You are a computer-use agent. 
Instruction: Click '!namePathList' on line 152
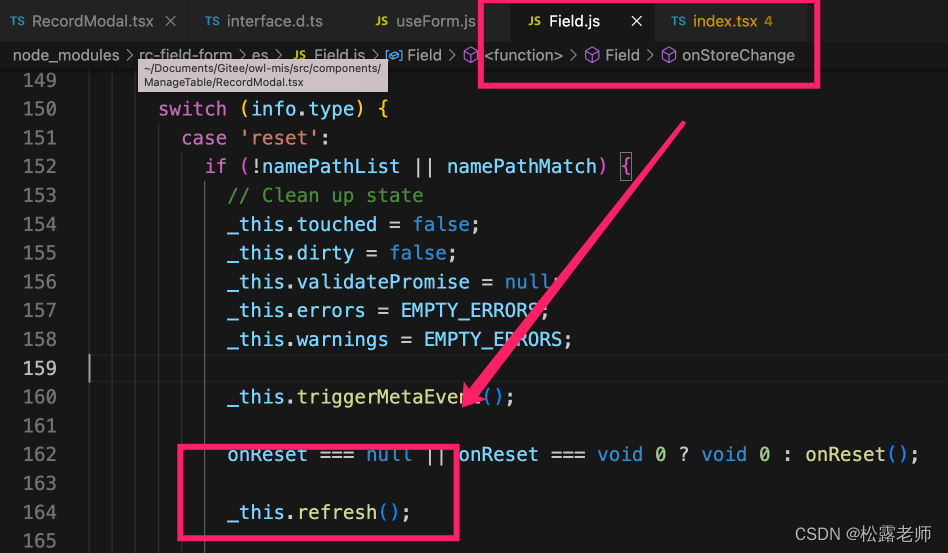(x=325, y=166)
